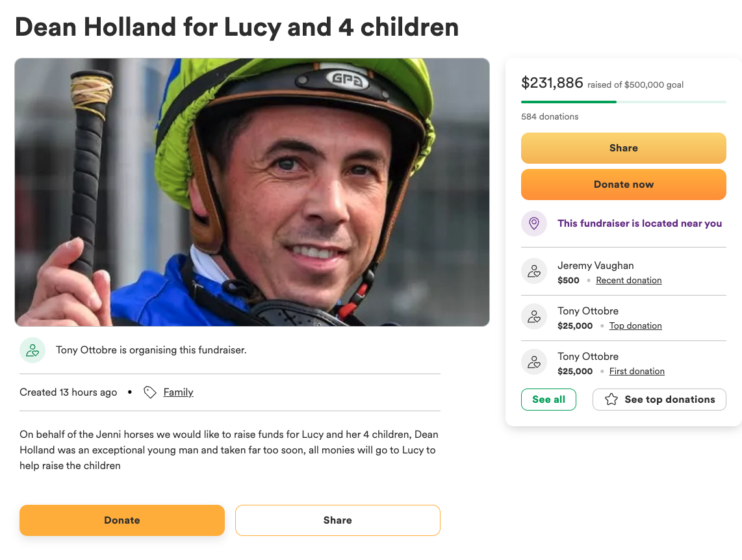This screenshot has width=742, height=560.
Task: Click See all donations button
Action: point(548,400)
